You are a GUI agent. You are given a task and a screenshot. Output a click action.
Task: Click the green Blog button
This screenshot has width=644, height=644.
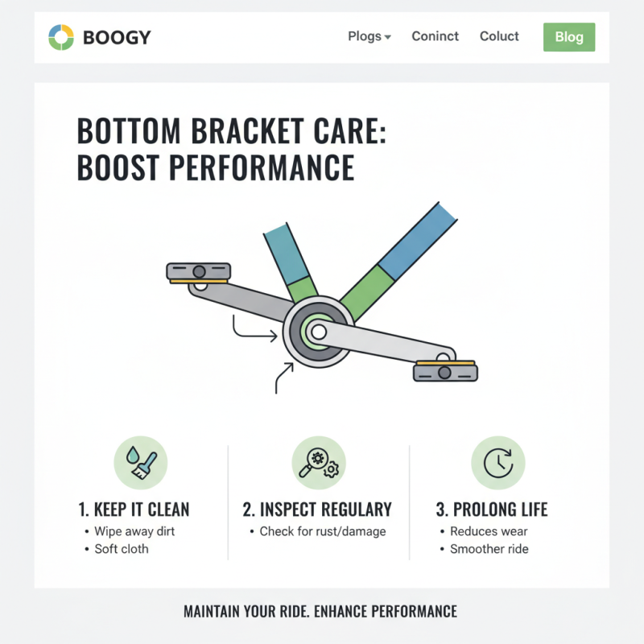[569, 37]
